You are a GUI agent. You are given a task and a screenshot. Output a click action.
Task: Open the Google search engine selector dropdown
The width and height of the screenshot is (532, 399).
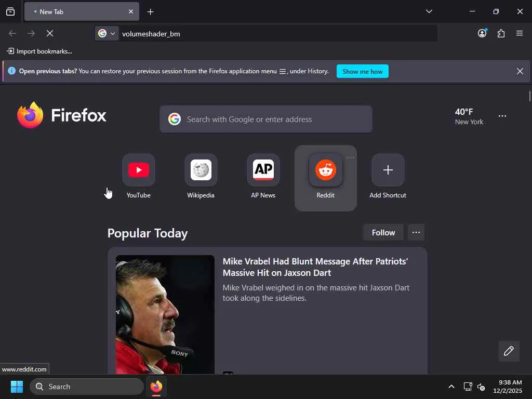pos(107,33)
